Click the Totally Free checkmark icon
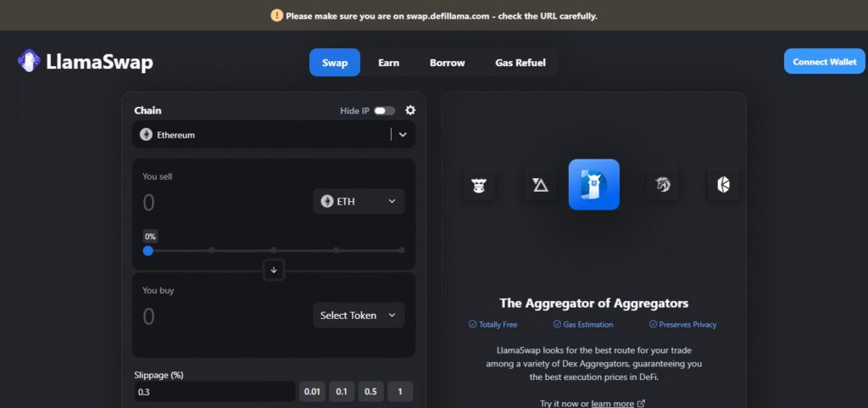 [x=472, y=324]
